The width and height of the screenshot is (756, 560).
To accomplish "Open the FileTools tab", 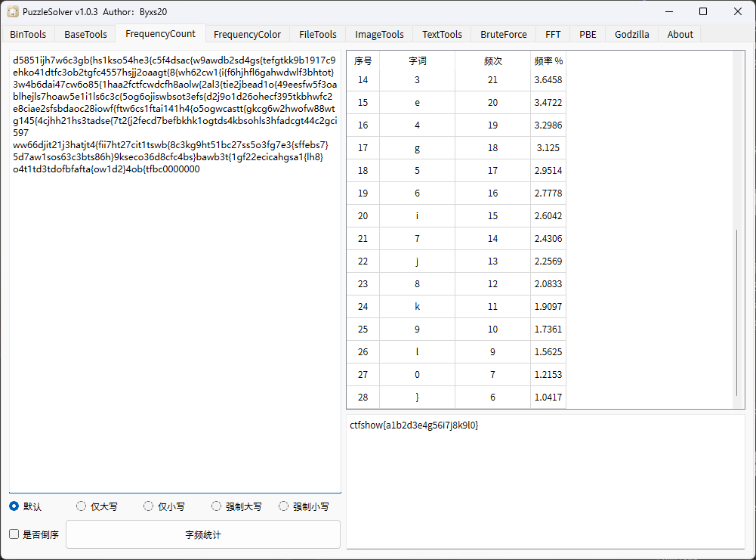I will (x=317, y=34).
